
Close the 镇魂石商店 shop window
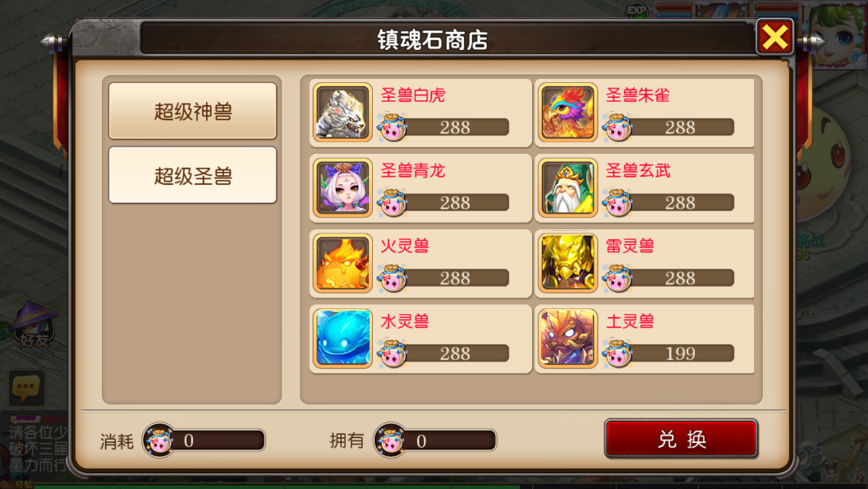click(x=775, y=37)
